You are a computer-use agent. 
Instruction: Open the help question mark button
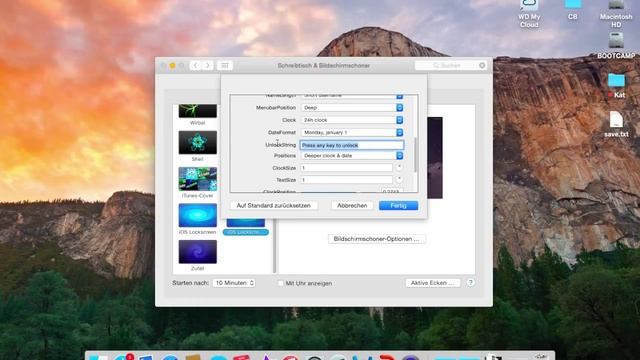[471, 282]
